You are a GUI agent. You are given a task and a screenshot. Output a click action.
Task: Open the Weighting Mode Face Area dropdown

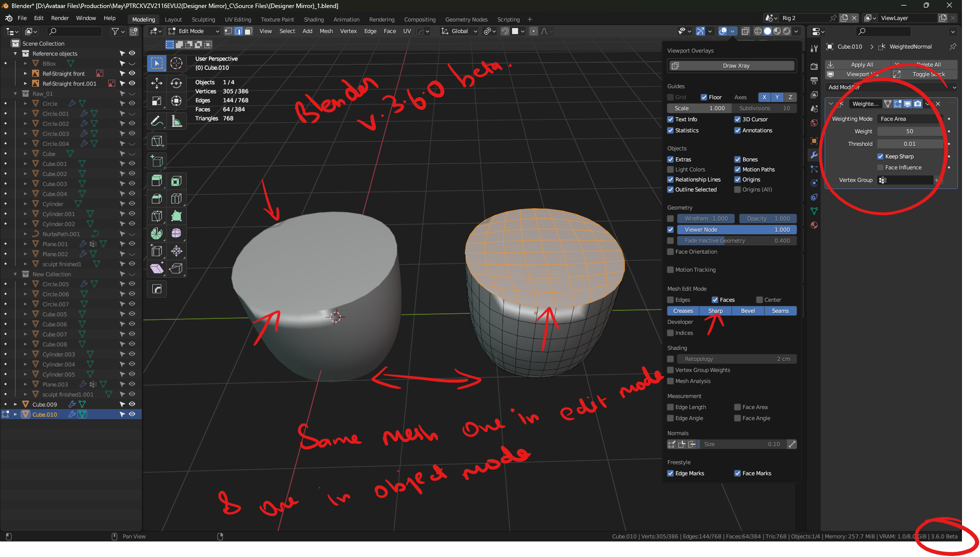click(x=910, y=119)
